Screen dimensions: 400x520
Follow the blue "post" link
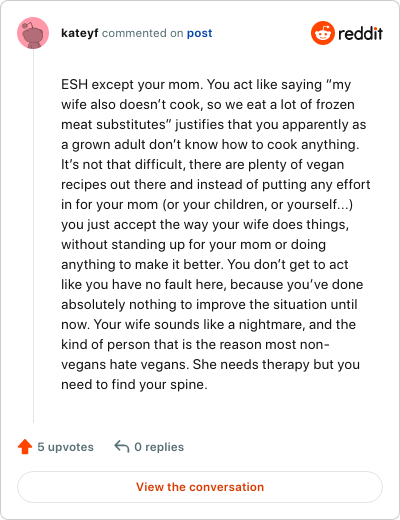click(199, 33)
